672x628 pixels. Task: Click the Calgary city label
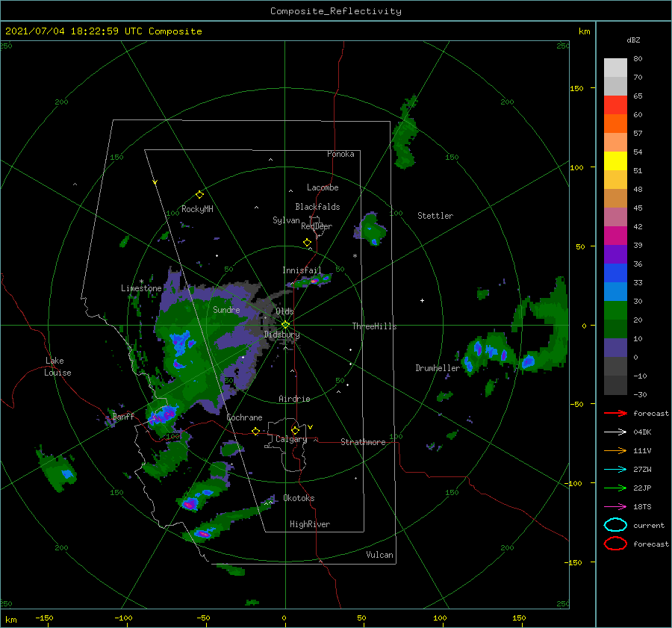click(291, 439)
